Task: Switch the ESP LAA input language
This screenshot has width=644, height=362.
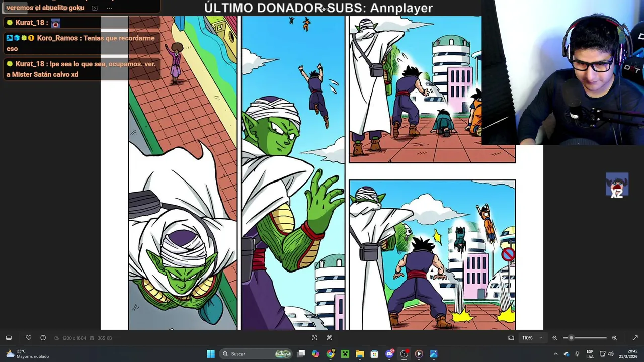Action: tap(590, 354)
